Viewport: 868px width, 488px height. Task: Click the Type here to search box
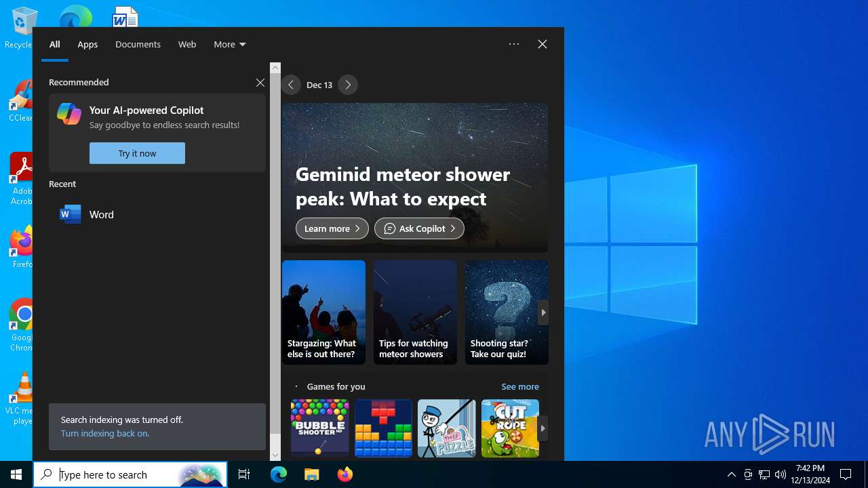click(x=130, y=474)
